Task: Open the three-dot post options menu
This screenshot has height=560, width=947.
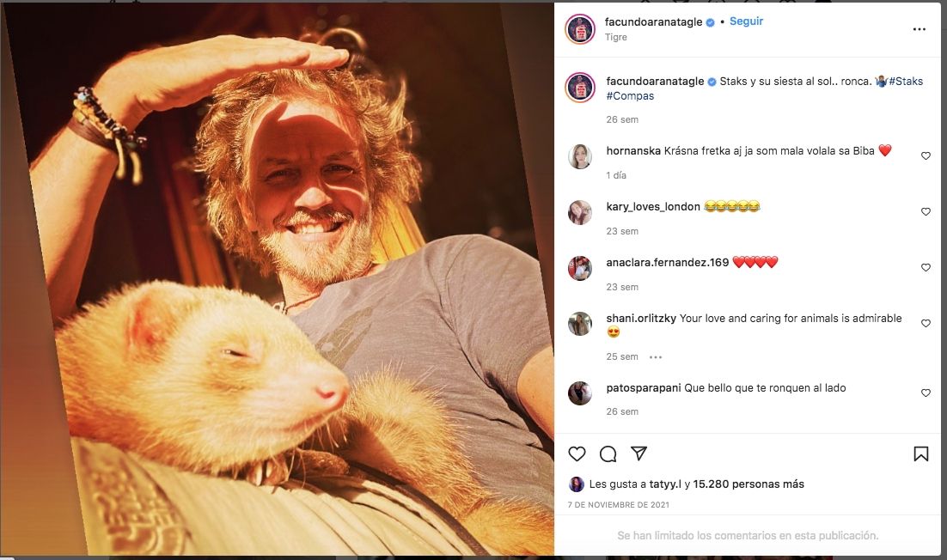Action: tap(919, 29)
